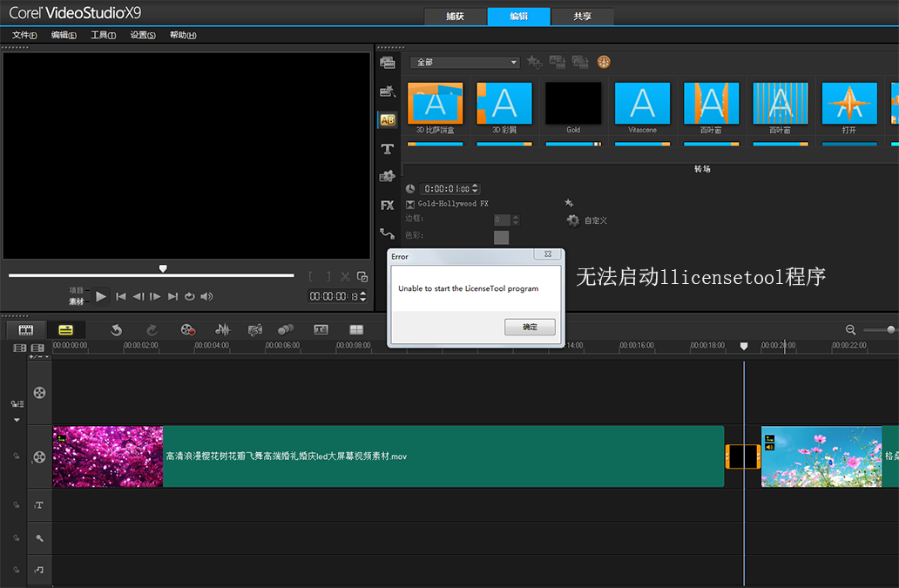
Task: Toggle music track lock icon
Action: coord(17,571)
